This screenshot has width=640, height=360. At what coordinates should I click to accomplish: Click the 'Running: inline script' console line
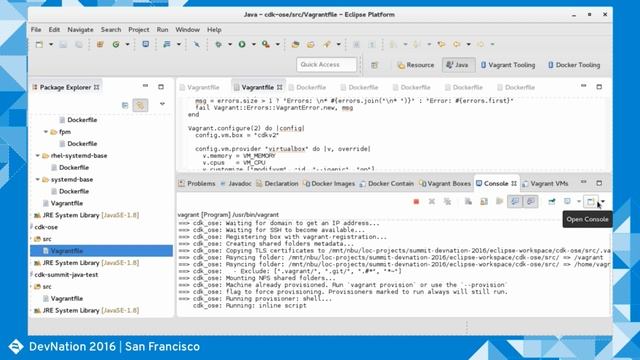(250, 306)
